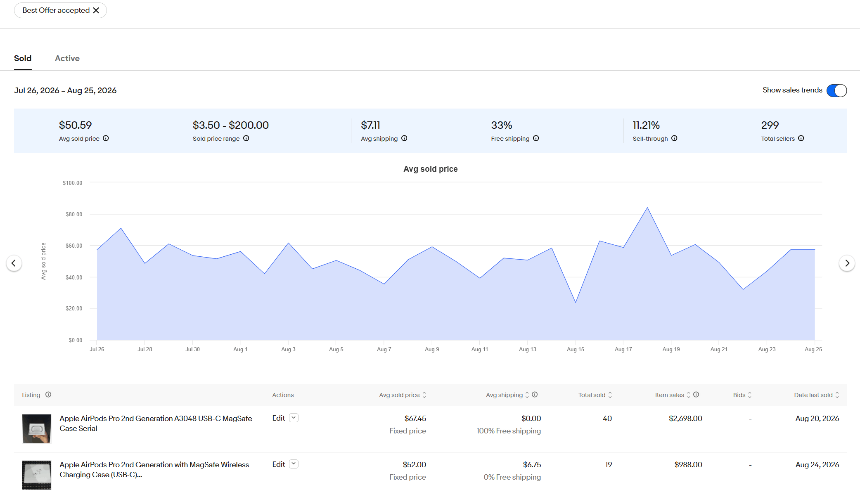Sort table by Avg sold price column
This screenshot has width=860, height=504.
[403, 395]
